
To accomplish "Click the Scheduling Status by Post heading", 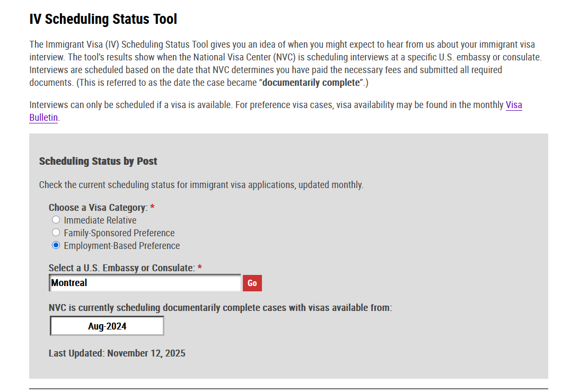I will point(98,161).
